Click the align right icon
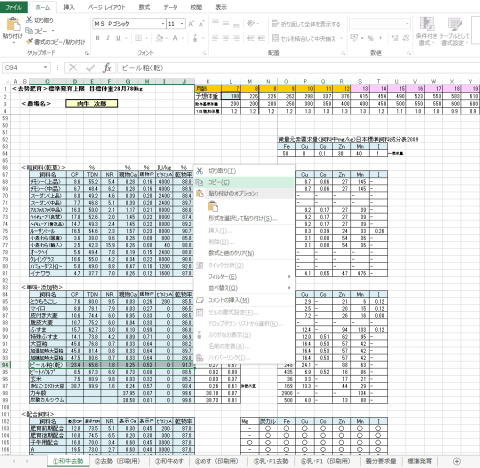The width and height of the screenshot is (480, 468). [236, 38]
